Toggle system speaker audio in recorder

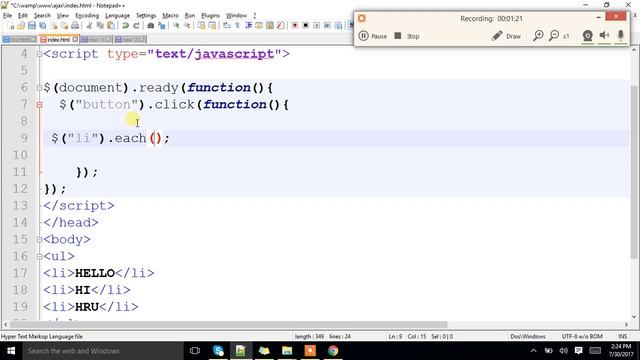point(604,36)
